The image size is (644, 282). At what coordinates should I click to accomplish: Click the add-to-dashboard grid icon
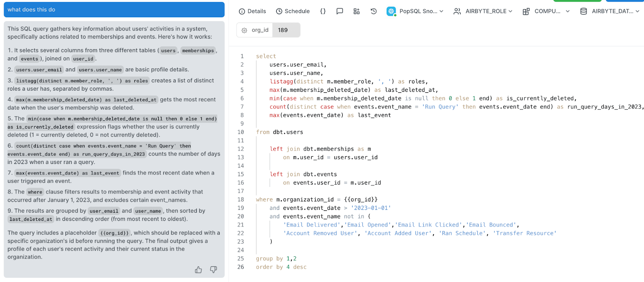pyautogui.click(x=357, y=11)
